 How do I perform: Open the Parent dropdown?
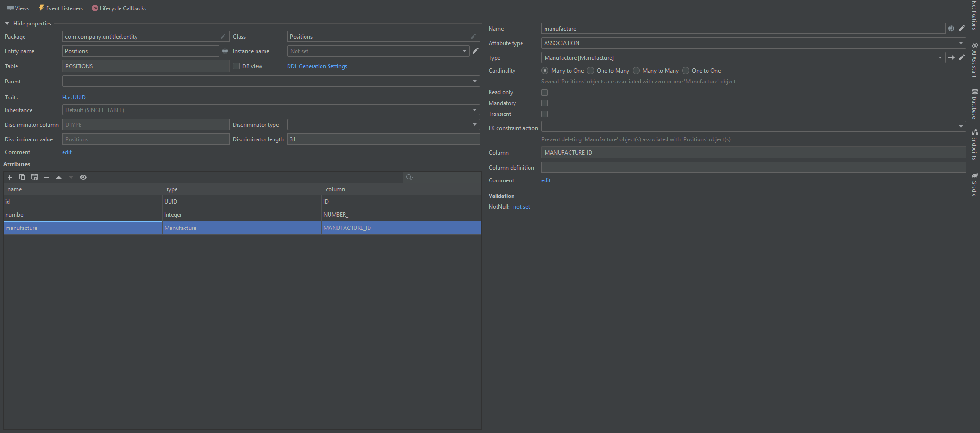[x=474, y=81]
